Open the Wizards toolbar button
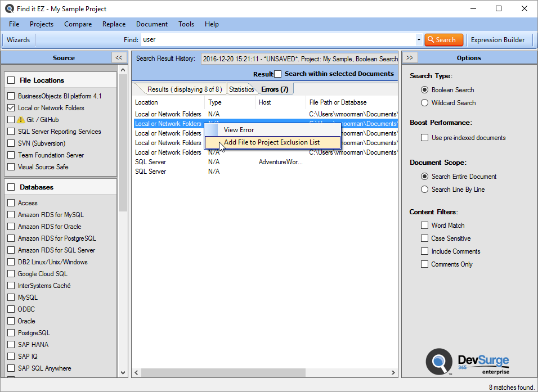The image size is (538, 392). (18, 40)
